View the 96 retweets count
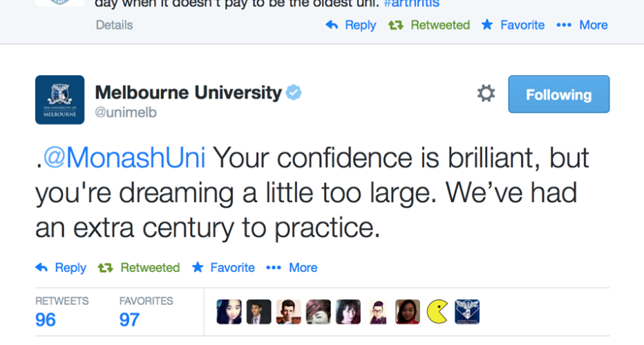This screenshot has height=345, width=644. 46,319
